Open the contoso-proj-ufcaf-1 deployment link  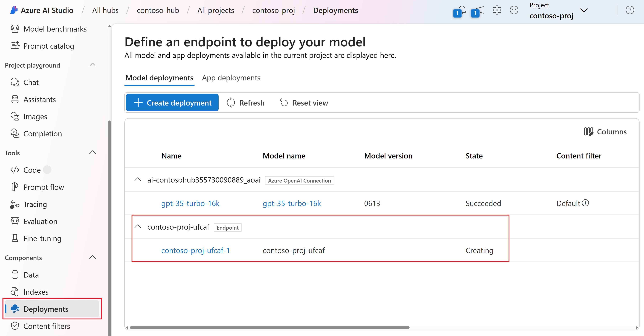pos(195,250)
